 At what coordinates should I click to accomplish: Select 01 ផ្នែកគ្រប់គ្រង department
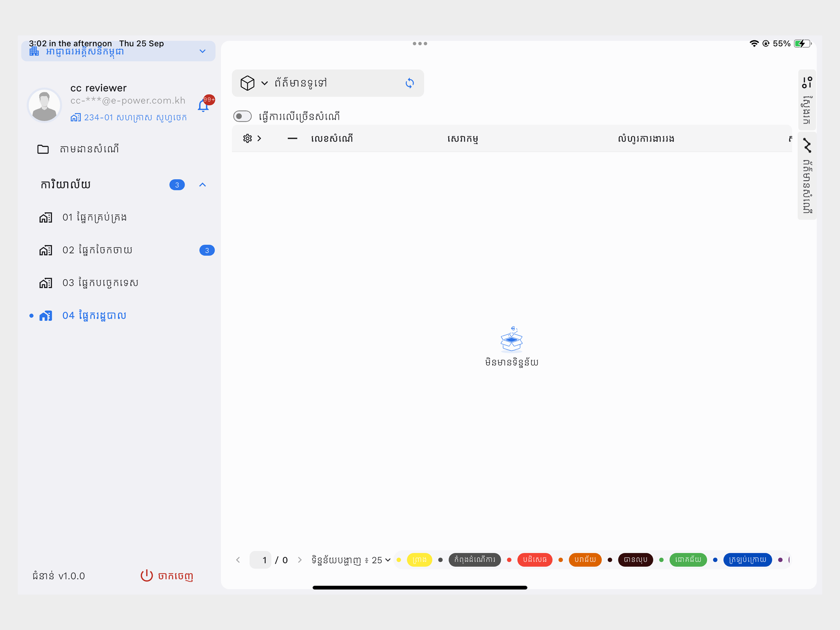pyautogui.click(x=95, y=218)
